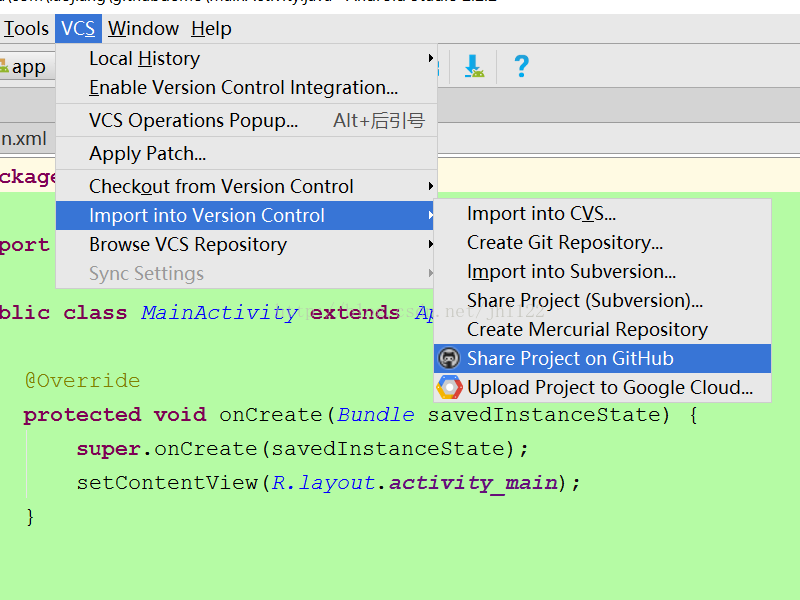Click the Android SDK download toolbar icon

pyautogui.click(x=474, y=66)
